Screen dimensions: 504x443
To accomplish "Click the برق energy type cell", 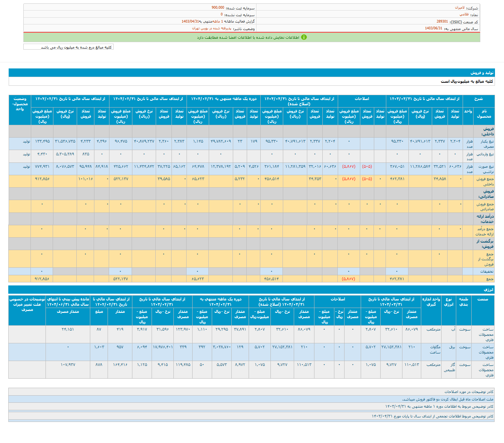I will tap(452, 347).
